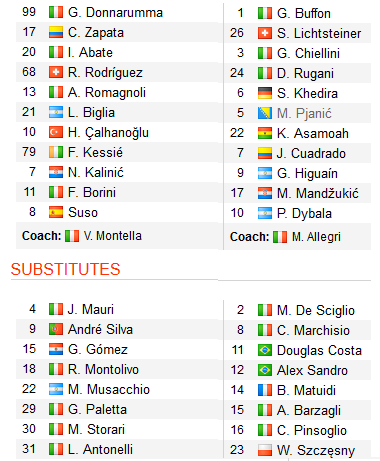Open R. Montolivo substitute entry
The width and height of the screenshot is (380, 461).
(103, 369)
